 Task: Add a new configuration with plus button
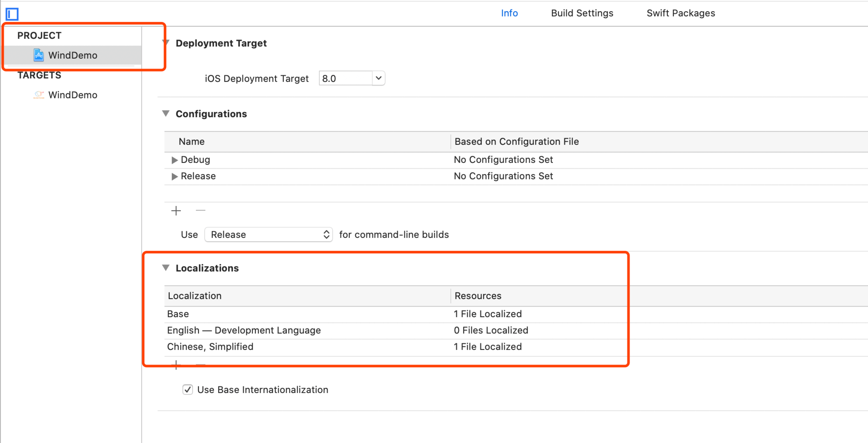176,211
